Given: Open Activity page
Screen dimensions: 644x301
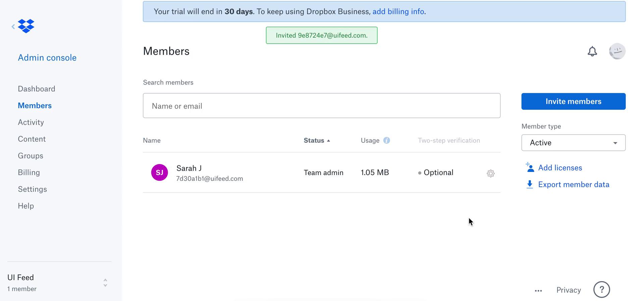Looking at the screenshot, I should [x=31, y=122].
